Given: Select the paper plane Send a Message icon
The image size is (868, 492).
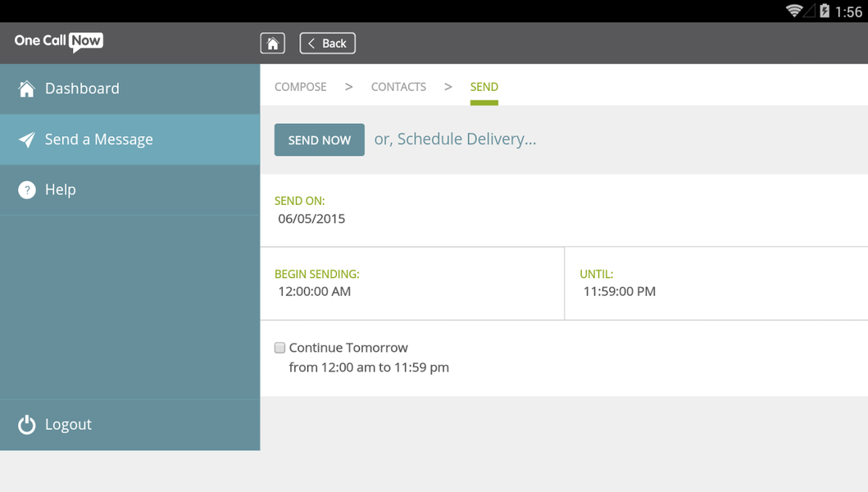Looking at the screenshot, I should 27,139.
